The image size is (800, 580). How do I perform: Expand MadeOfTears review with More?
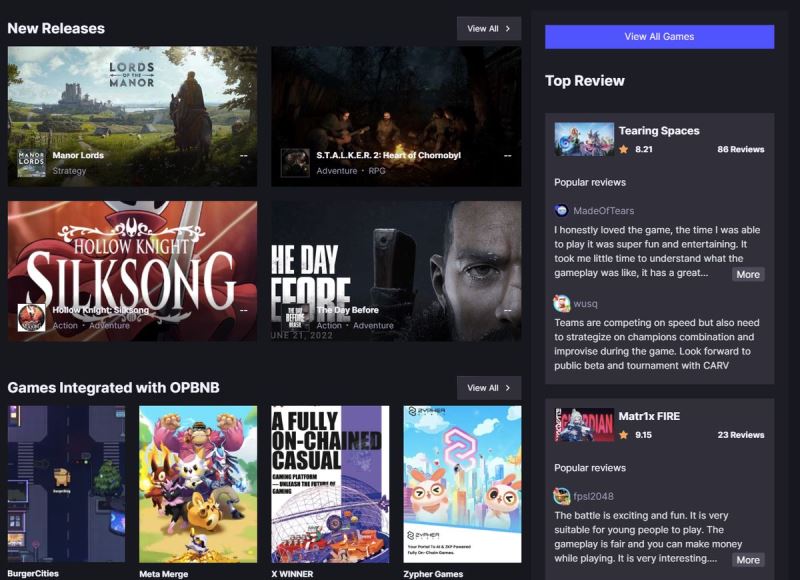(x=747, y=274)
